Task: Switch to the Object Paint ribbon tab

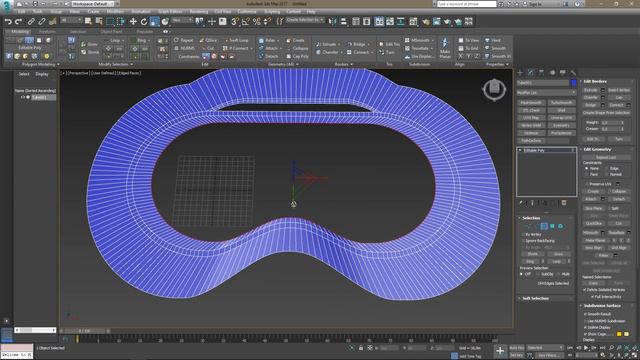Action: point(111,31)
